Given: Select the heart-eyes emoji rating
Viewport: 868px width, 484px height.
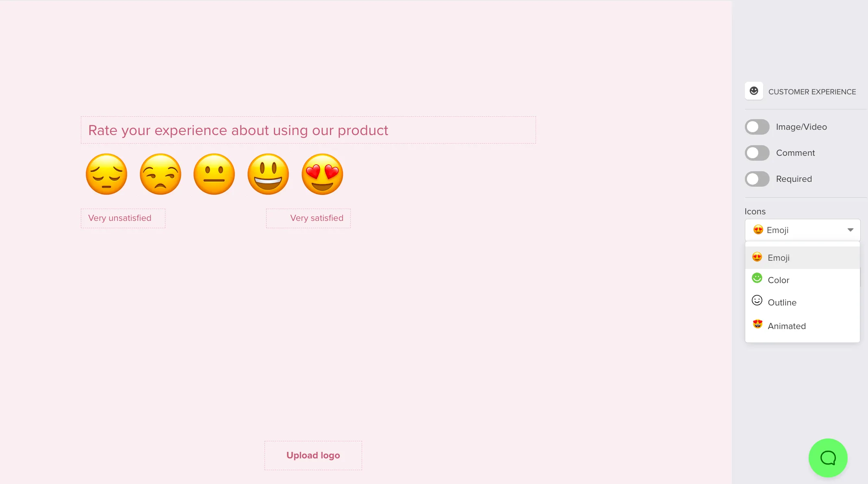Looking at the screenshot, I should (x=322, y=174).
